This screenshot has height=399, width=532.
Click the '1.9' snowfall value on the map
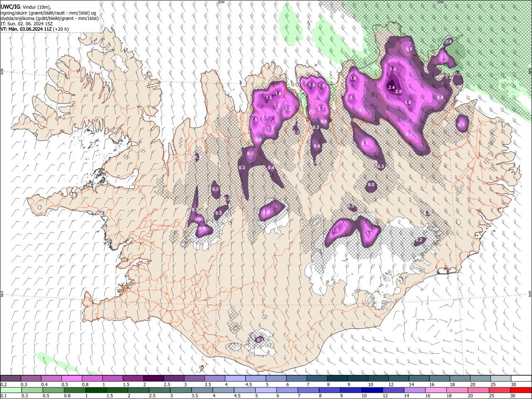tap(353, 78)
